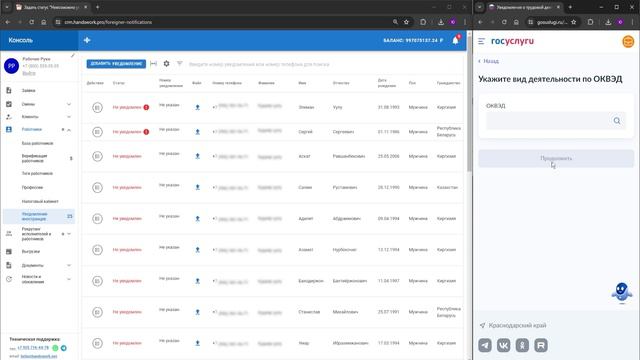Screen dimensions: 640x360
Task: Click the Gosuslugi address bar
Action: point(552,22)
